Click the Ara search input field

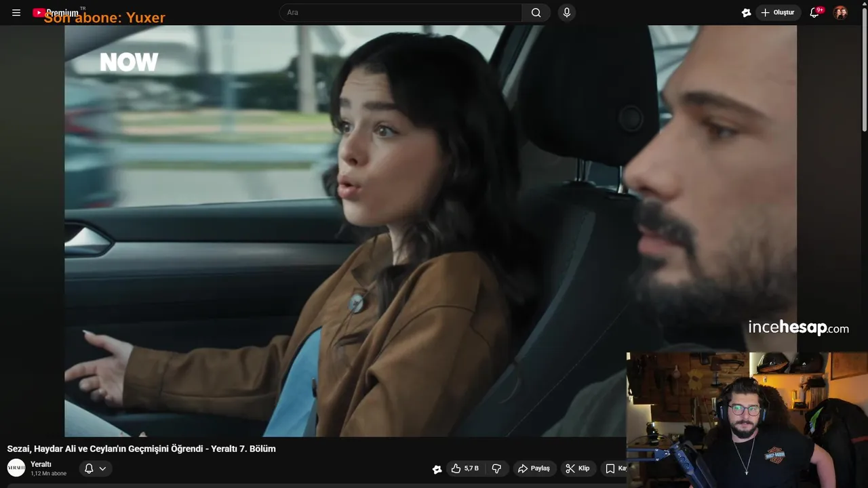pyautogui.click(x=401, y=12)
